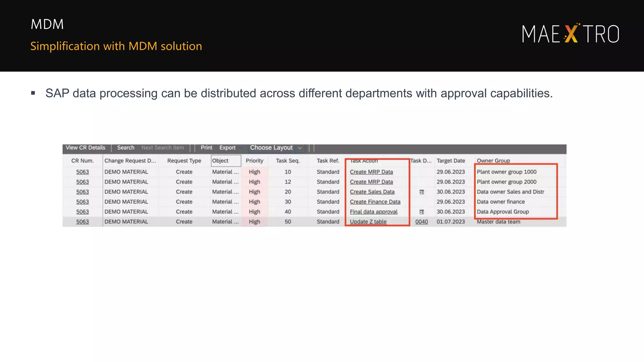The height and width of the screenshot is (362, 644).
Task: Select 'Master data team' cell
Action: tap(498, 222)
